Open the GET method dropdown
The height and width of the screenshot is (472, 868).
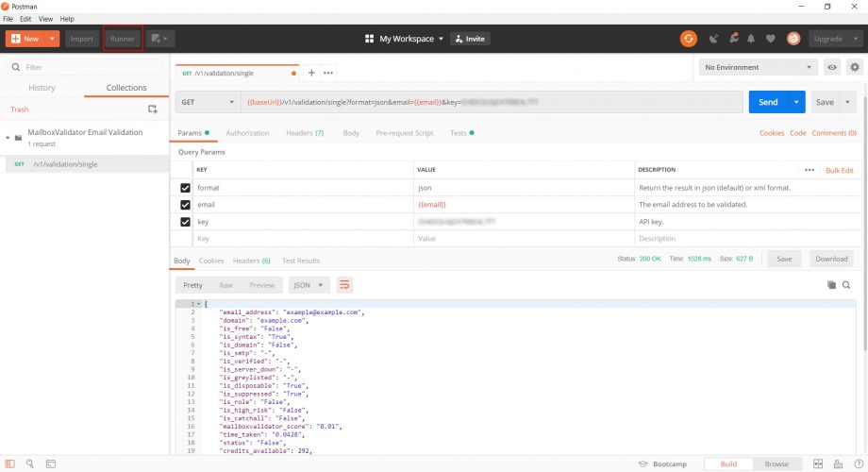208,102
